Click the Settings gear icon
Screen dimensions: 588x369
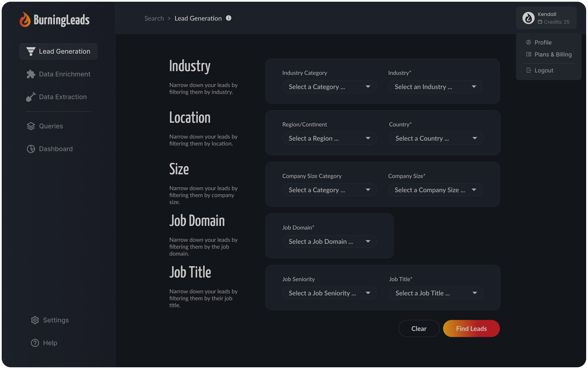pos(35,320)
